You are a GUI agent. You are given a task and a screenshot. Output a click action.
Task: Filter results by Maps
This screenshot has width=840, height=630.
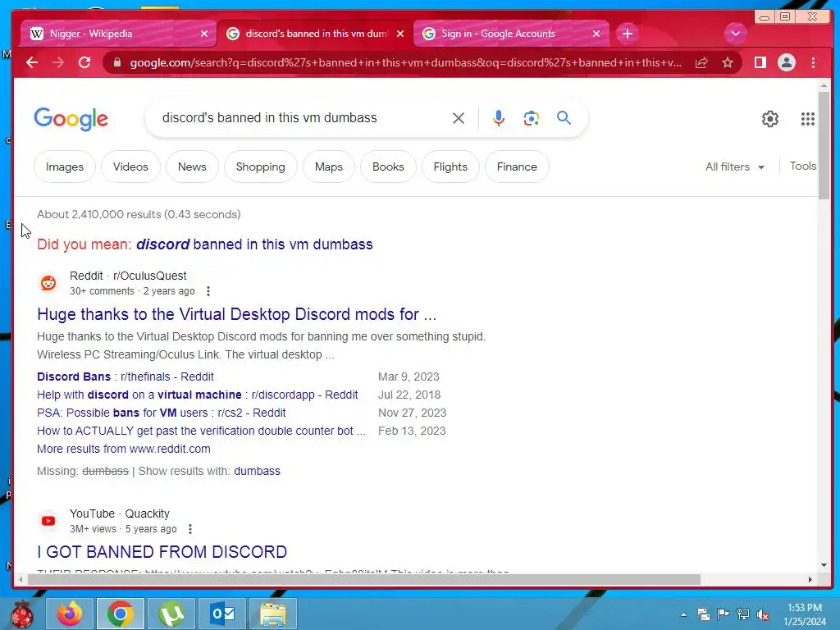(328, 167)
